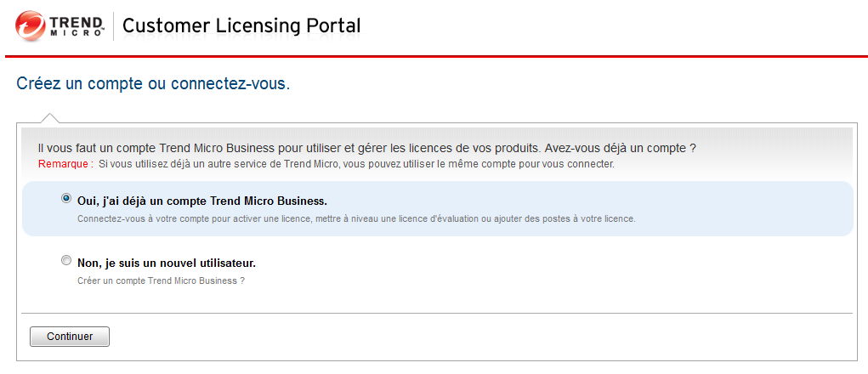The height and width of the screenshot is (374, 868).
Task: Select the 'Oui' existing account radio button
Action: (x=66, y=199)
